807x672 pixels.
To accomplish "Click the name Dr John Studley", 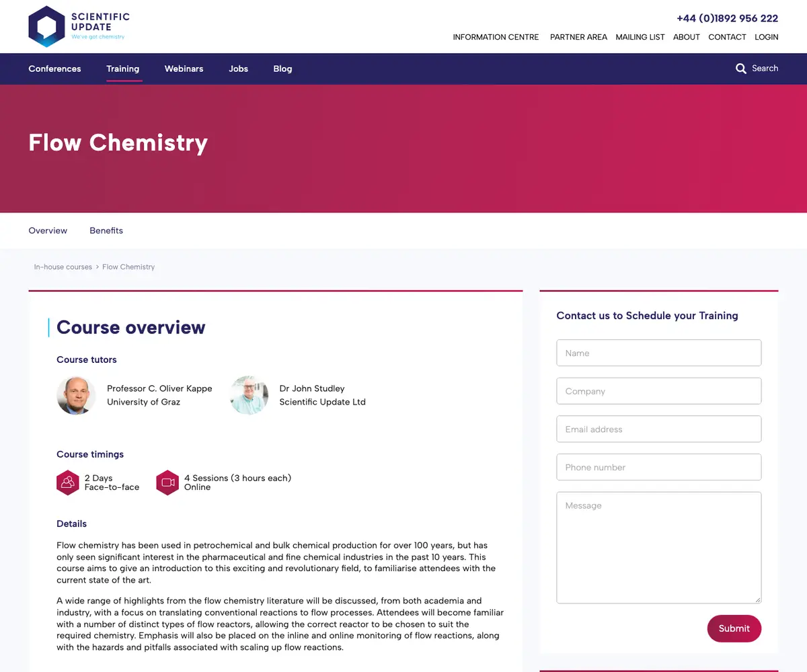I will click(x=312, y=388).
